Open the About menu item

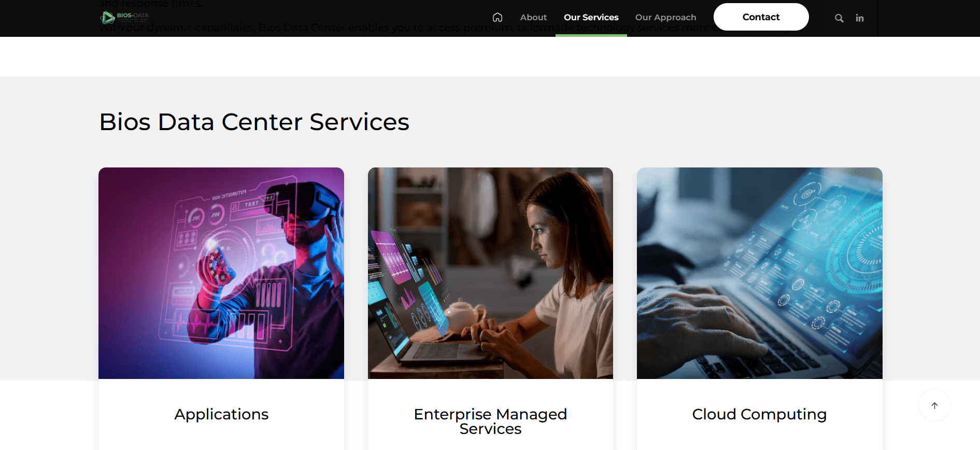click(533, 17)
